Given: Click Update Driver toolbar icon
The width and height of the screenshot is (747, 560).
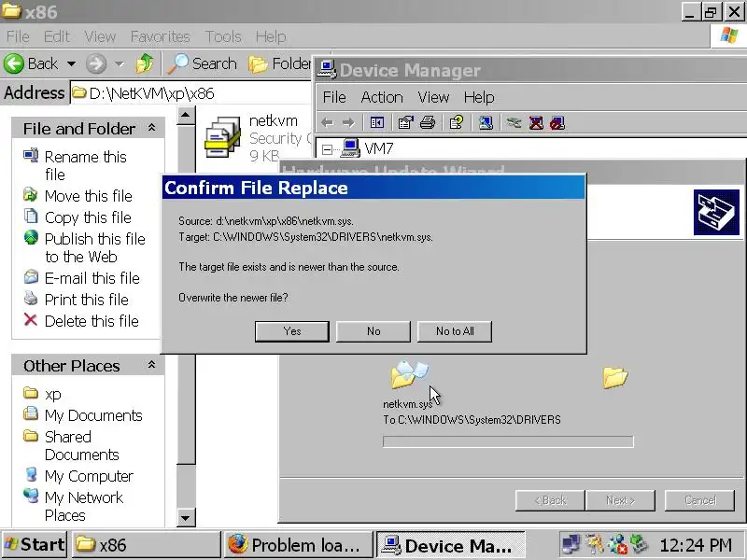Looking at the screenshot, I should (514, 123).
